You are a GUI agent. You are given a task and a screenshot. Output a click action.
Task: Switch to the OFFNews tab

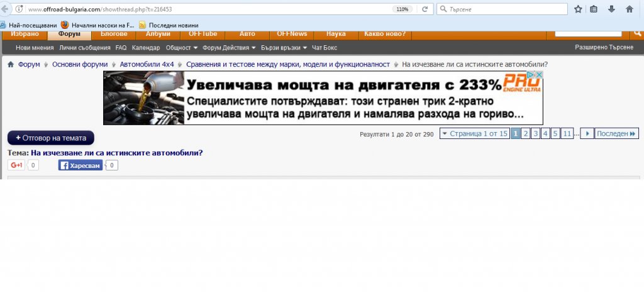pyautogui.click(x=292, y=34)
